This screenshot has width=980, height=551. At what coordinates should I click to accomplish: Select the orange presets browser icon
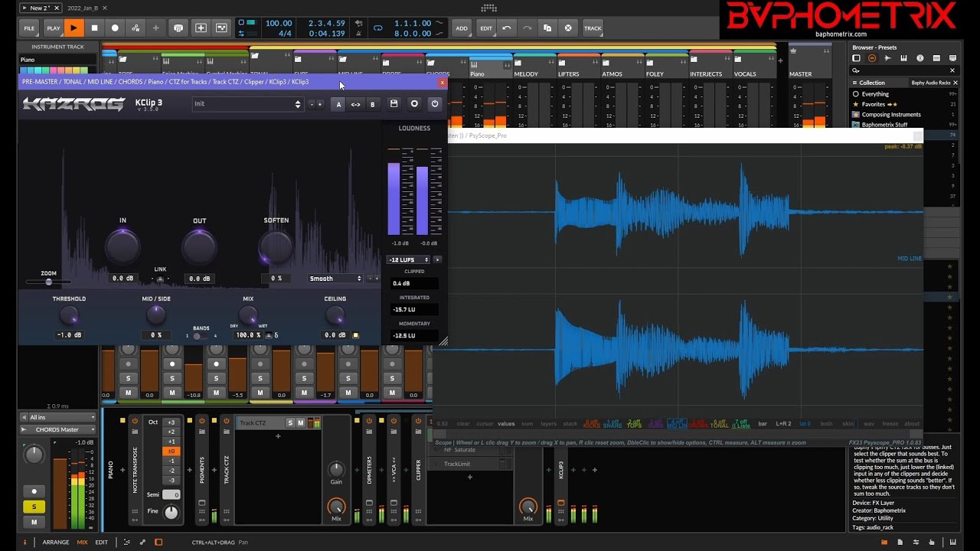point(872,58)
